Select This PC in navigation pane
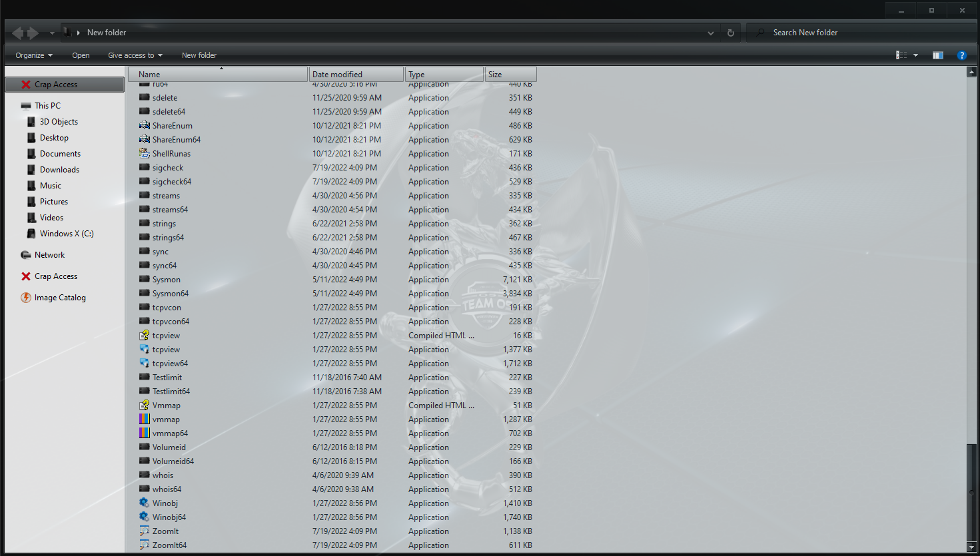The width and height of the screenshot is (980, 556). pyautogui.click(x=47, y=106)
